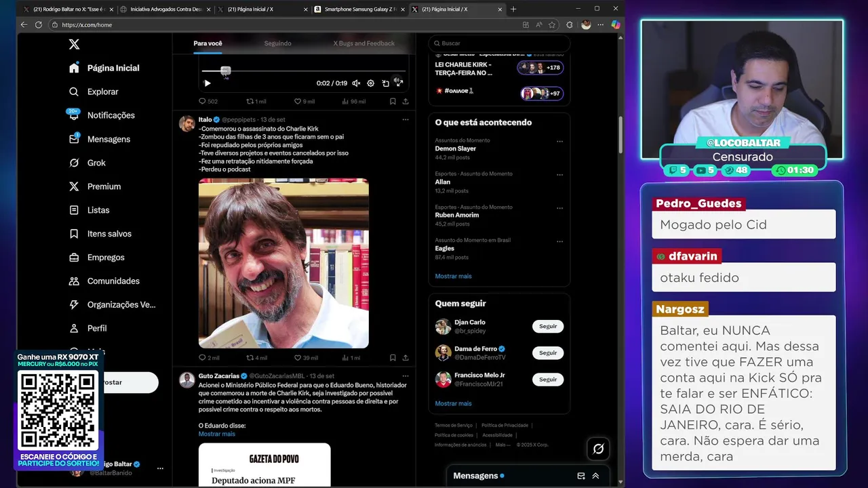Image resolution: width=868 pixels, height=488 pixels.
Task: Open the Iniciativa Advogados browser tab
Action: coord(165,9)
